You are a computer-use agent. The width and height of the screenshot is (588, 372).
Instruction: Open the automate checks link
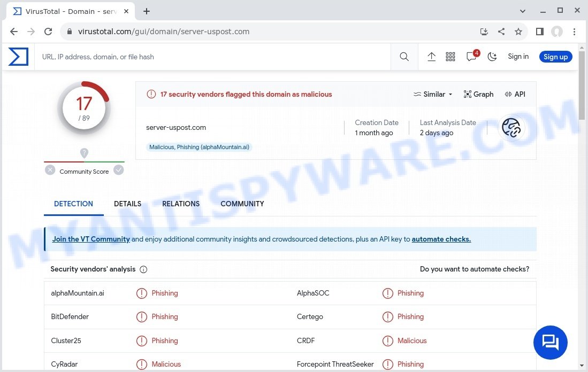click(x=441, y=239)
